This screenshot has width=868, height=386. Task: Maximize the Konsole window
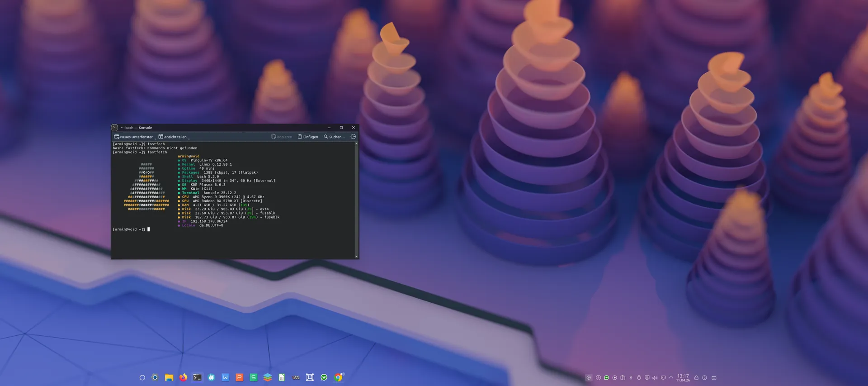tap(341, 128)
